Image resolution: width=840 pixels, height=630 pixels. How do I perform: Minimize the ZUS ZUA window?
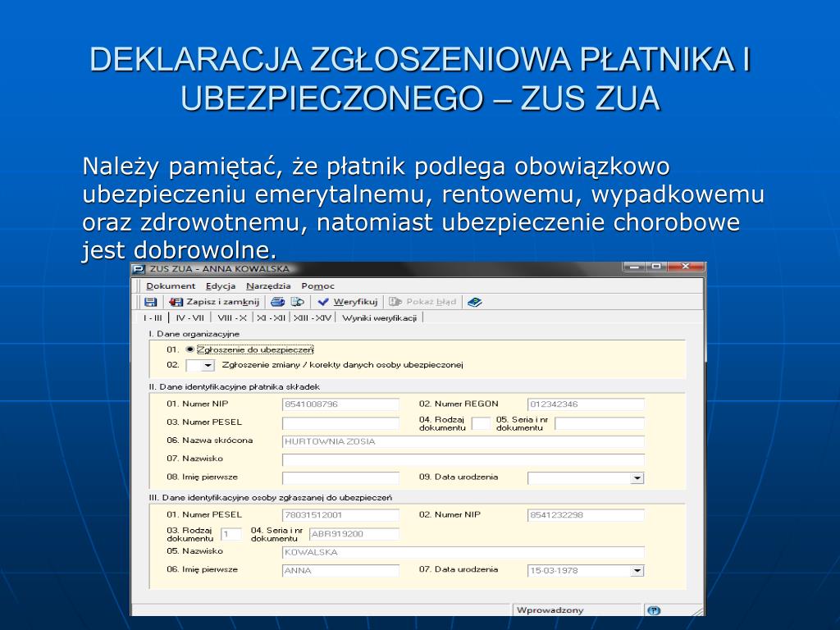point(634,267)
